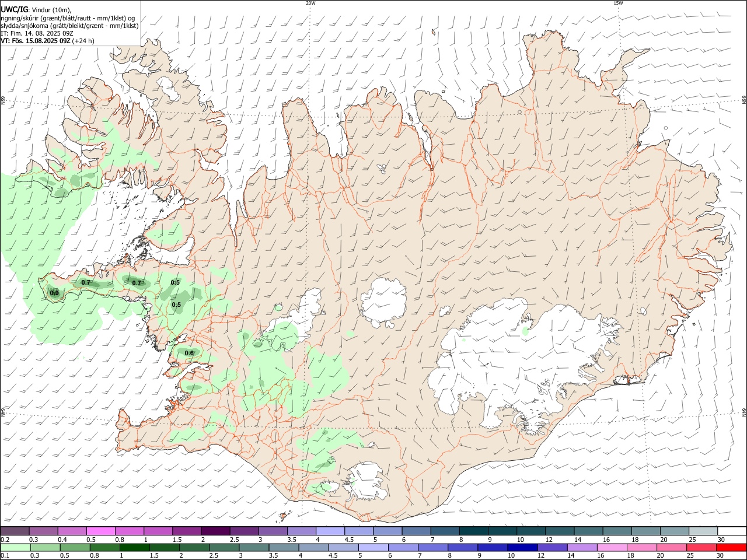Click the '20W' longitude label
Viewport: 747px width, 560px height.
point(310,3)
